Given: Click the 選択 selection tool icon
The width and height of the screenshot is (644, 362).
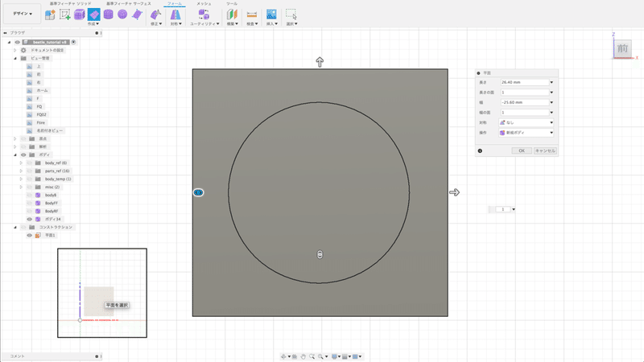Looking at the screenshot, I should click(291, 14).
